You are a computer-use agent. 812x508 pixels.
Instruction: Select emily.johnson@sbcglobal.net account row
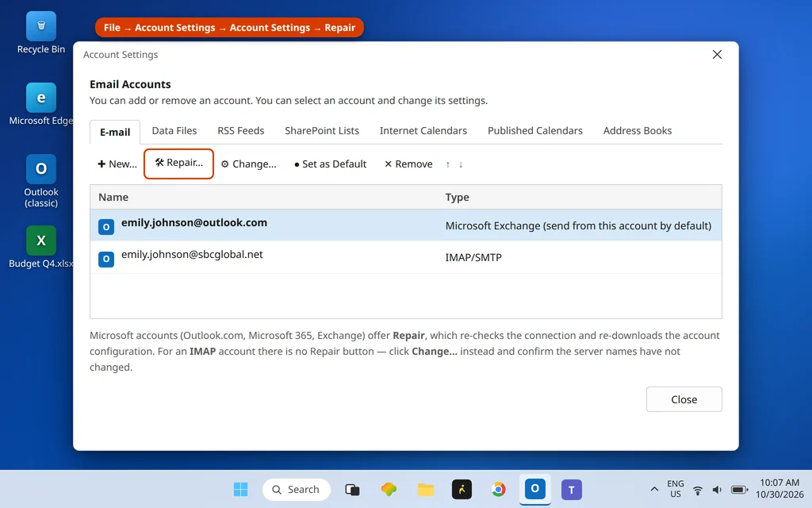click(405, 257)
